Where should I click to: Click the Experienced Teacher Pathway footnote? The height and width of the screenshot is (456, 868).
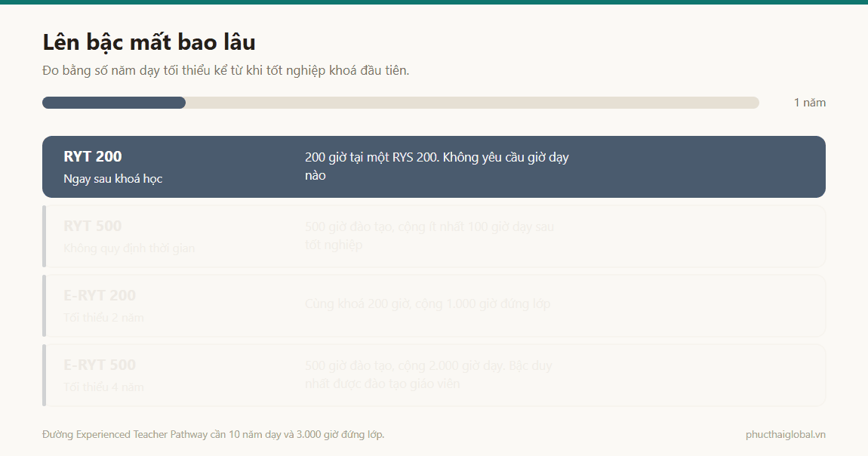point(213,434)
